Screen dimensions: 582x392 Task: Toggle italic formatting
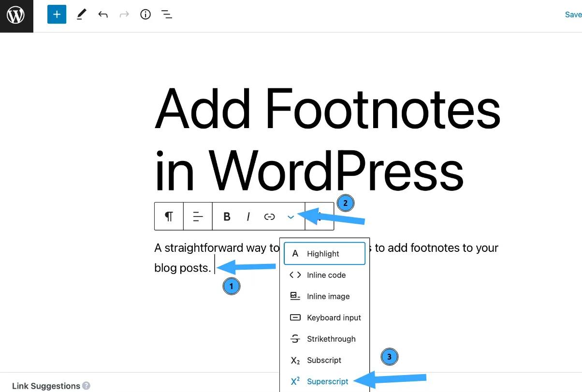[248, 217]
